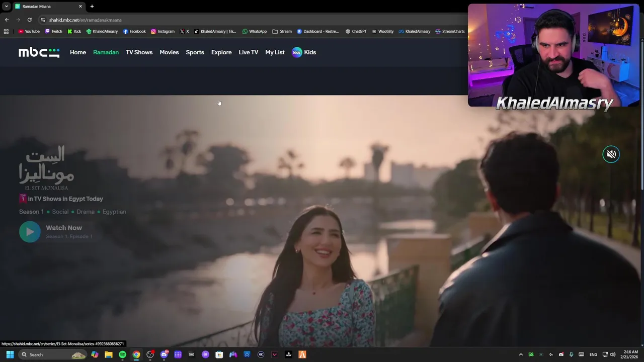Open My List page
Screen dimensions: 644x362
pyautogui.click(x=275, y=52)
